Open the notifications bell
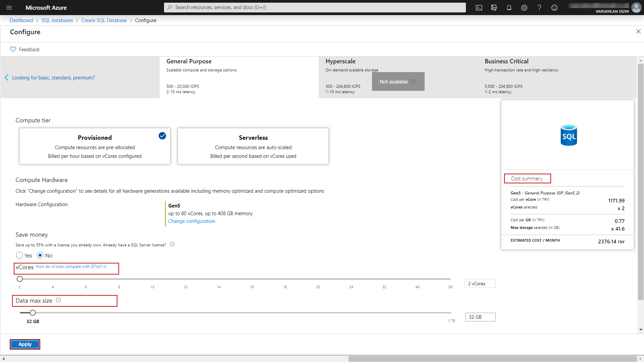 point(509,8)
